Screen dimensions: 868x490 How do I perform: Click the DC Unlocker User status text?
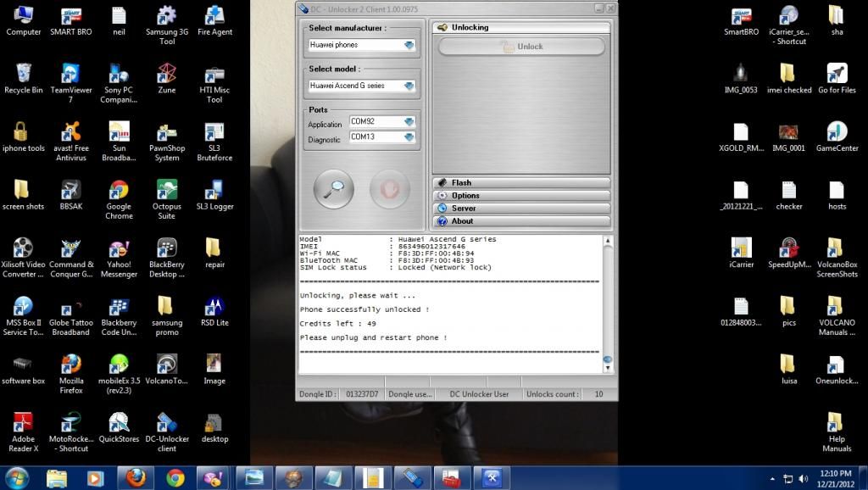click(479, 394)
